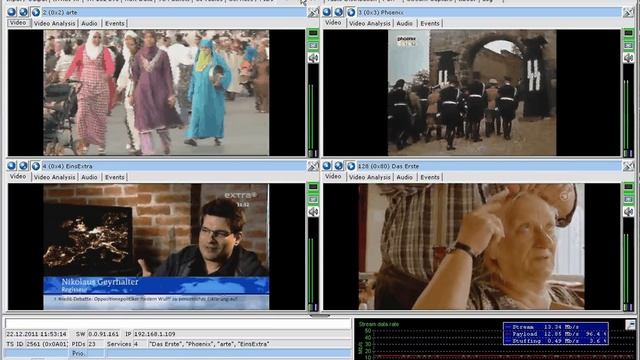Click the second green indicator icon beside arte video
Screen dimensions: 640x360
[313, 45]
